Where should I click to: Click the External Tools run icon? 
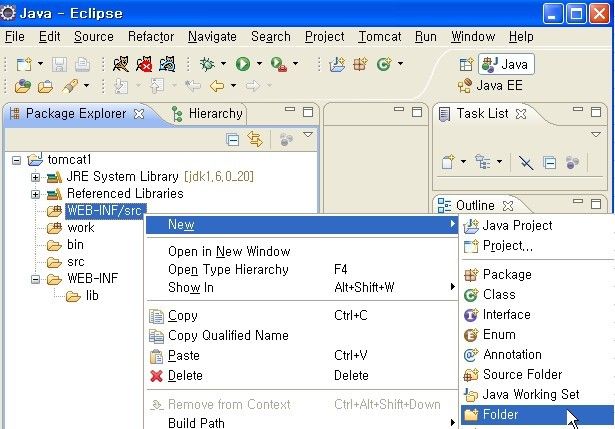coord(278,64)
